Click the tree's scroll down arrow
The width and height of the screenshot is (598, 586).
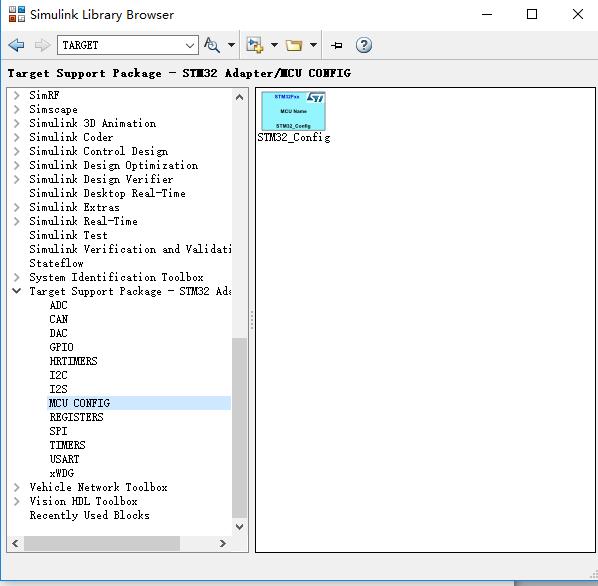240,527
